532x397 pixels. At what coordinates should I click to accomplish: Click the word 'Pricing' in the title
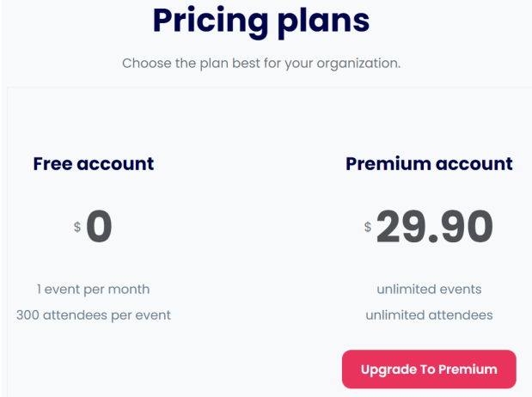click(x=211, y=21)
